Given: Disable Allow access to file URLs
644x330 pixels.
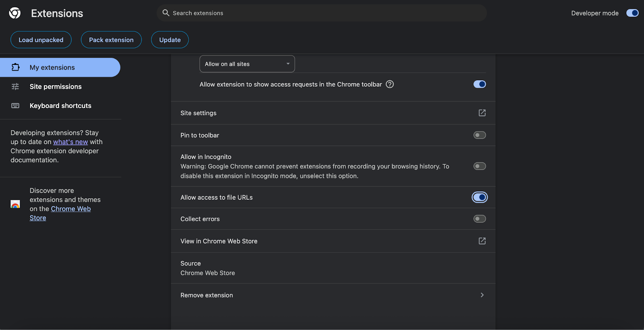Looking at the screenshot, I should tap(479, 197).
